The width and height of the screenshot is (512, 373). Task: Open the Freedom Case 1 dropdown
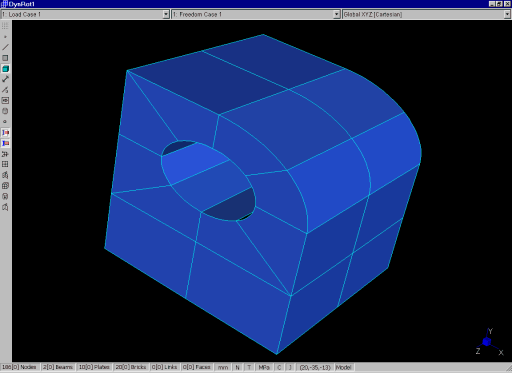pyautogui.click(x=337, y=14)
